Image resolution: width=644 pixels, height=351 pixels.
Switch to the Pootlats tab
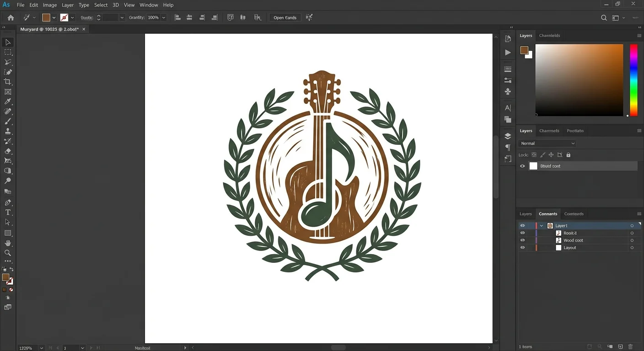coord(575,131)
